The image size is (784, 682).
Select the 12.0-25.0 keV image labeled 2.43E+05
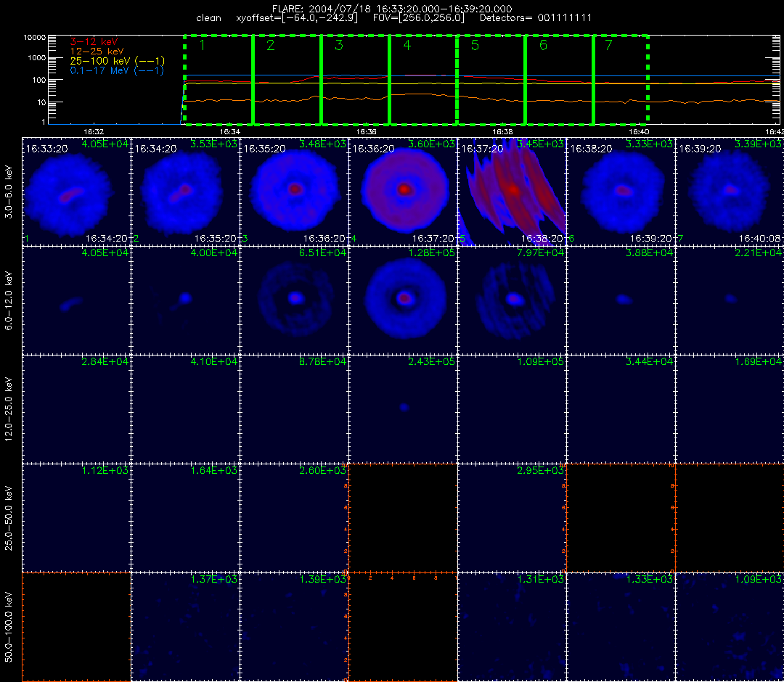click(404, 410)
